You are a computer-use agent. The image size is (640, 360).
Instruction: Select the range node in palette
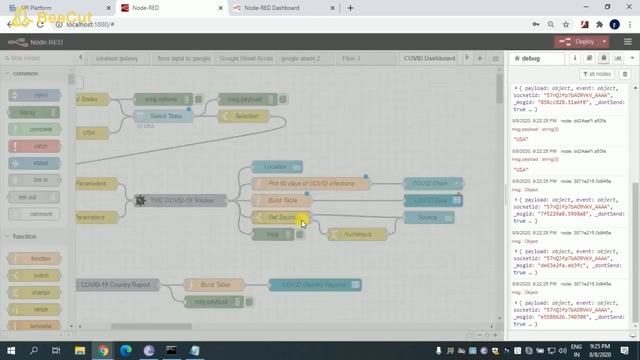pos(34,309)
